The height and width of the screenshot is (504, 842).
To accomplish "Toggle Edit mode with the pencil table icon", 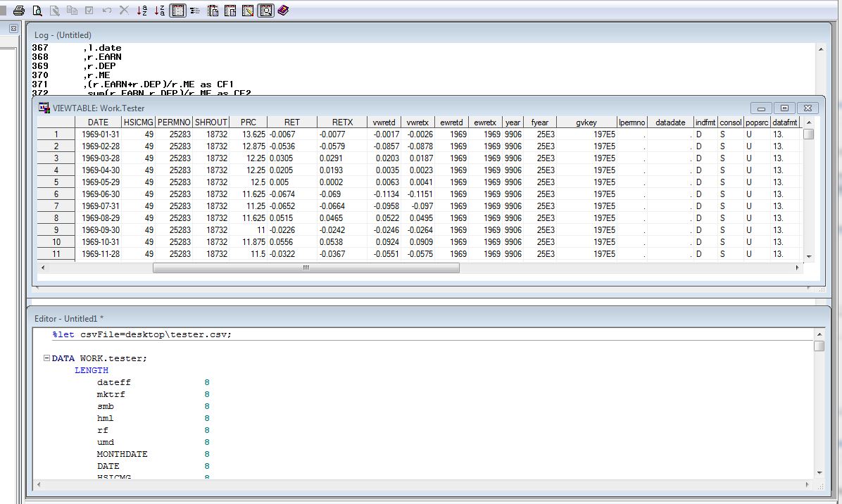I will pos(248,10).
